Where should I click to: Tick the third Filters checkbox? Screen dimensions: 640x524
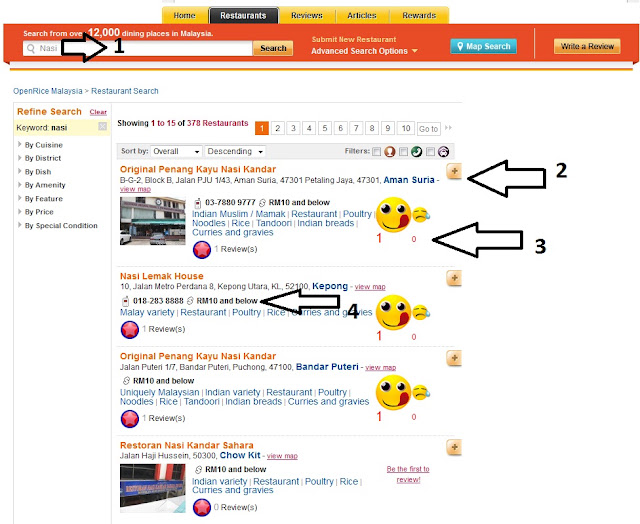(430, 152)
